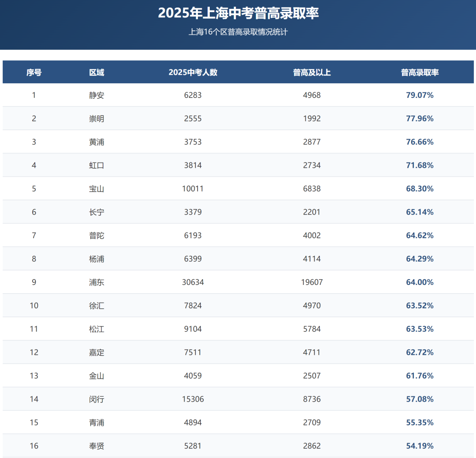Screen dimensions: 476x458
Task: Select the 宝山 district cell
Action: point(97,189)
